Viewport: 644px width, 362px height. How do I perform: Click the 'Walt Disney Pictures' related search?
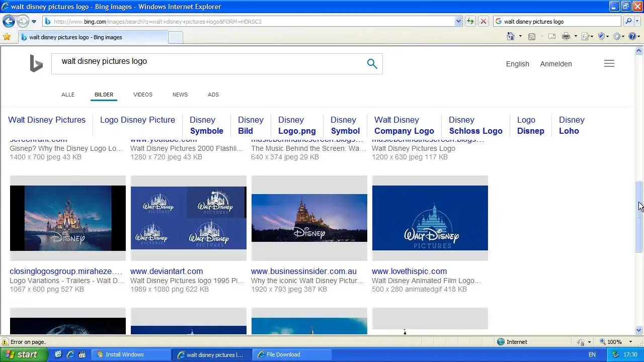pyautogui.click(x=47, y=120)
